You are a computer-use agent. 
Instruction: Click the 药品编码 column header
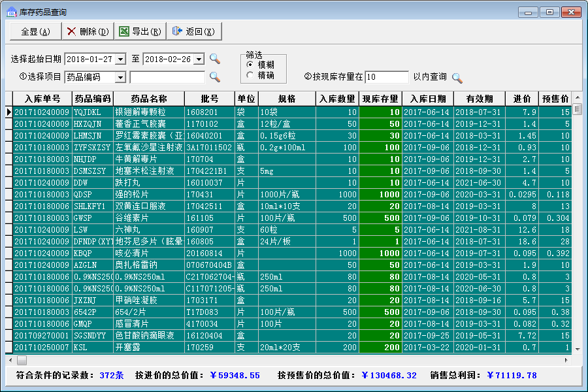click(93, 99)
